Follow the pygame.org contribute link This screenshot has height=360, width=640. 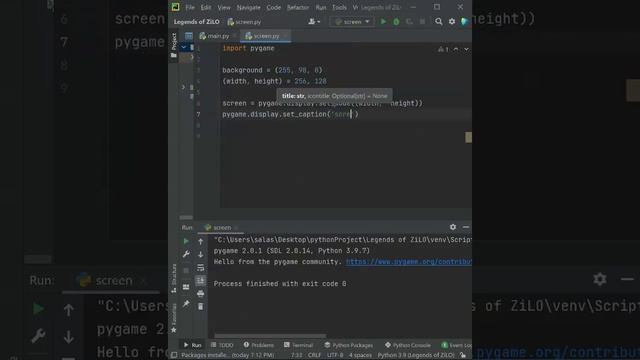coord(409,262)
